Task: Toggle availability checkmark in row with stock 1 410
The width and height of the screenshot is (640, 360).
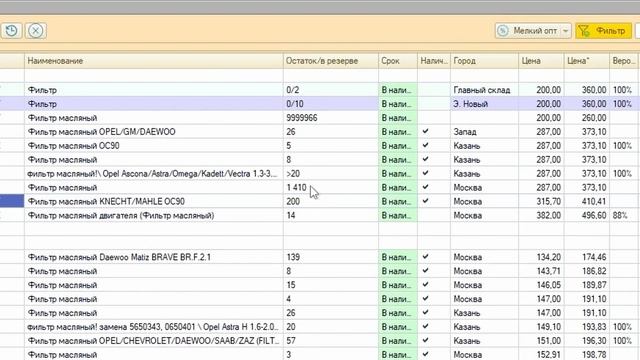Action: tap(425, 187)
